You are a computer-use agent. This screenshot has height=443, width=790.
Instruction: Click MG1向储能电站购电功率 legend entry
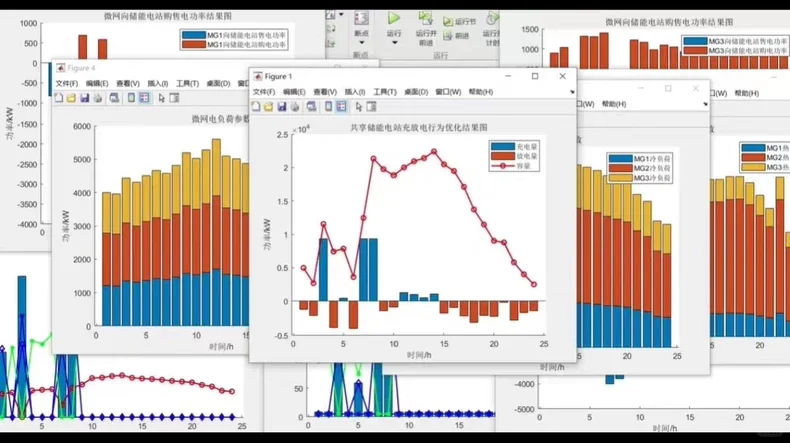[x=234, y=45]
